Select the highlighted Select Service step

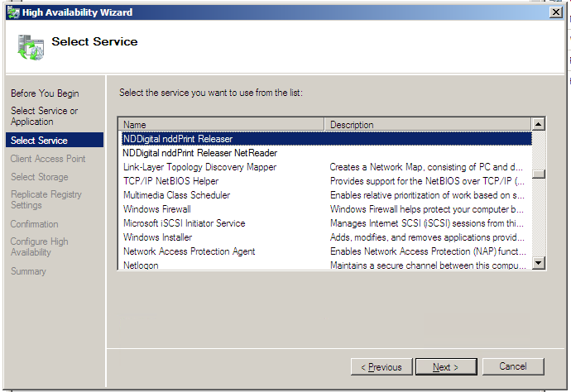click(x=39, y=141)
